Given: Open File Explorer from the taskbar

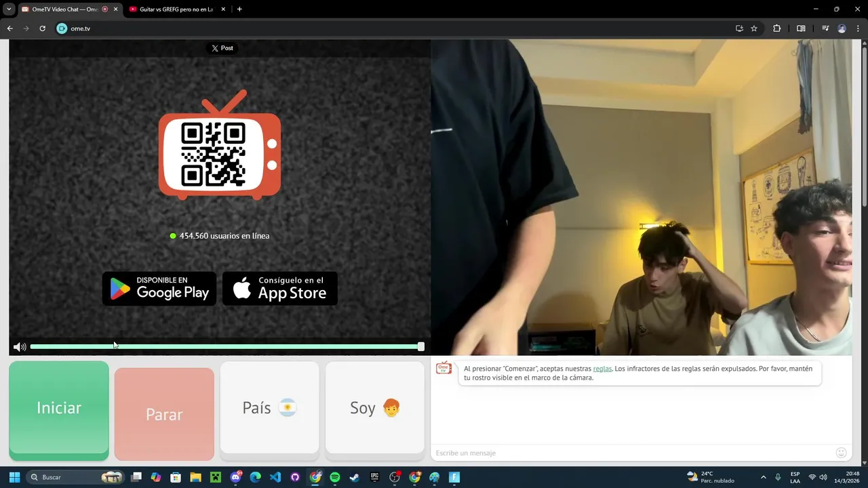Looking at the screenshot, I should coord(195,477).
